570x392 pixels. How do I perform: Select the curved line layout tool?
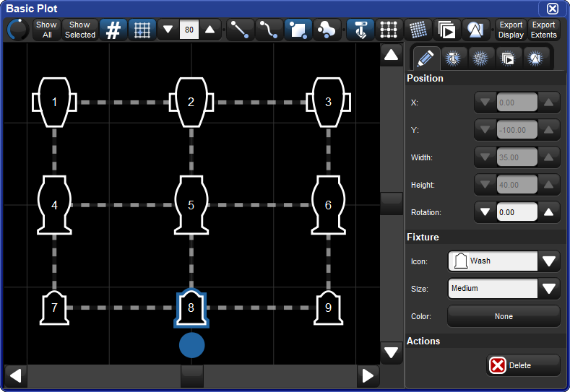[x=269, y=30]
